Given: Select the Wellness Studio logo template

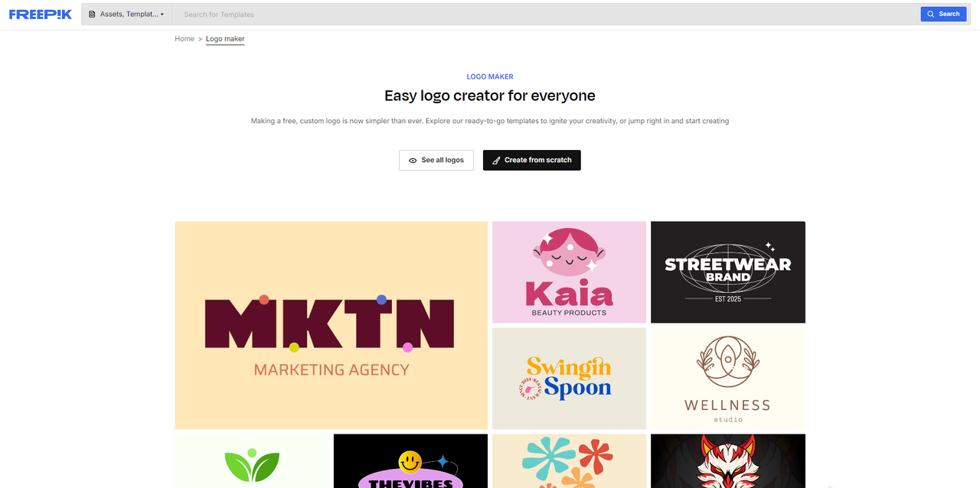Looking at the screenshot, I should [727, 378].
